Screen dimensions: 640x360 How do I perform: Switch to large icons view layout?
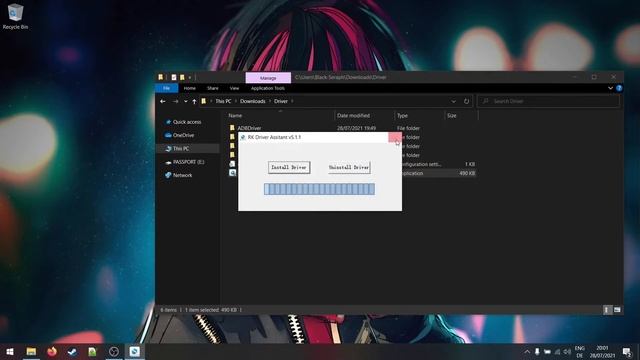[617, 310]
